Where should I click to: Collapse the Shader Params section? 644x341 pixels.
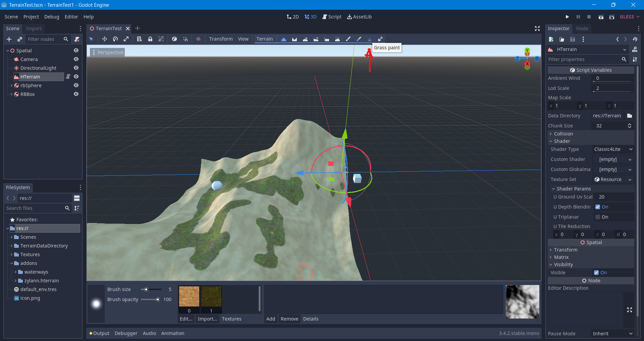[572, 188]
